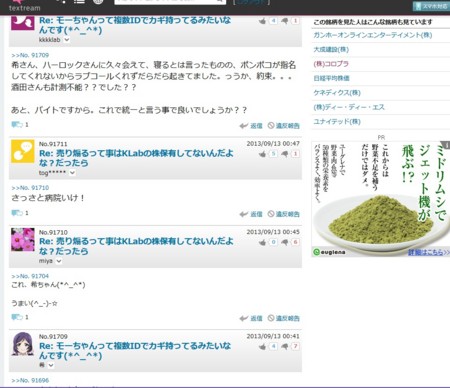Click thumbs-down on post No.91711
Image resolution: width=450 pixels, height=388 pixels.
click(x=284, y=154)
